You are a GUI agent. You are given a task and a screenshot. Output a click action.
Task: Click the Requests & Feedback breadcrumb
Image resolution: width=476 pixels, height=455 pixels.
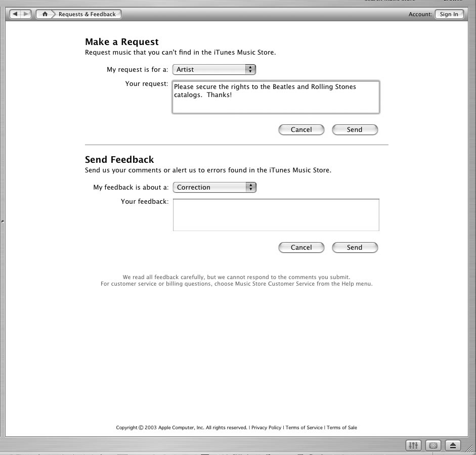click(87, 14)
